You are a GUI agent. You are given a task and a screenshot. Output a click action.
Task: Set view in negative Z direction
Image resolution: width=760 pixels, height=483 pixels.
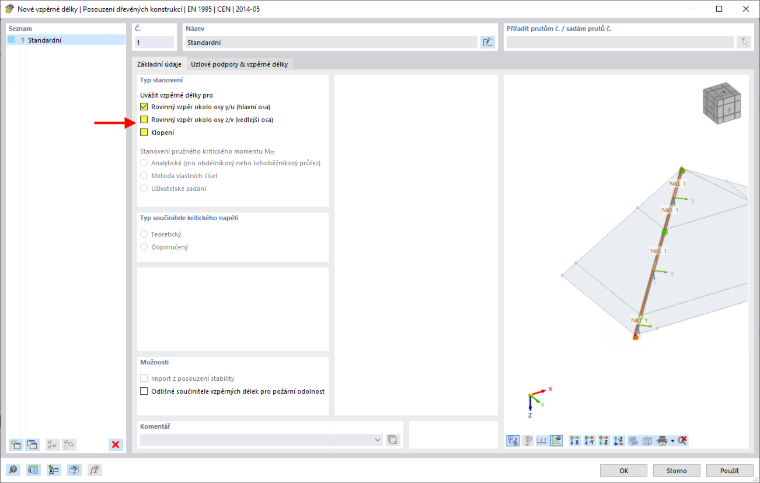[618, 440]
